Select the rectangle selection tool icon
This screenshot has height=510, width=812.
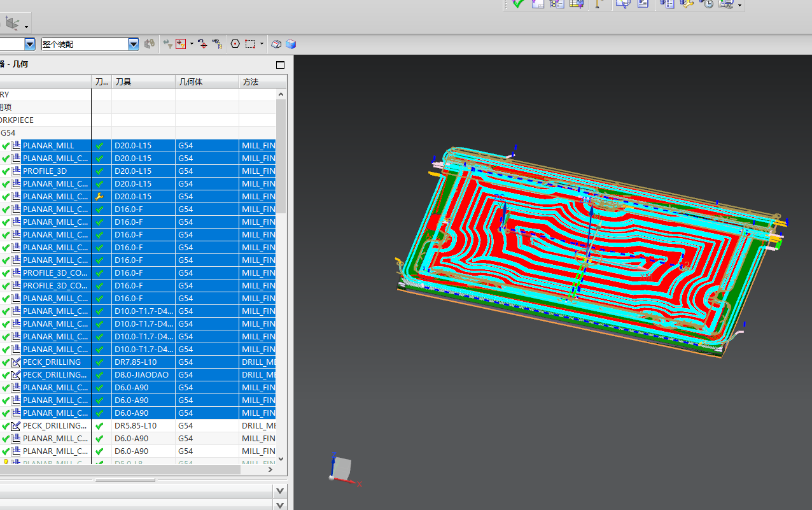(x=250, y=44)
